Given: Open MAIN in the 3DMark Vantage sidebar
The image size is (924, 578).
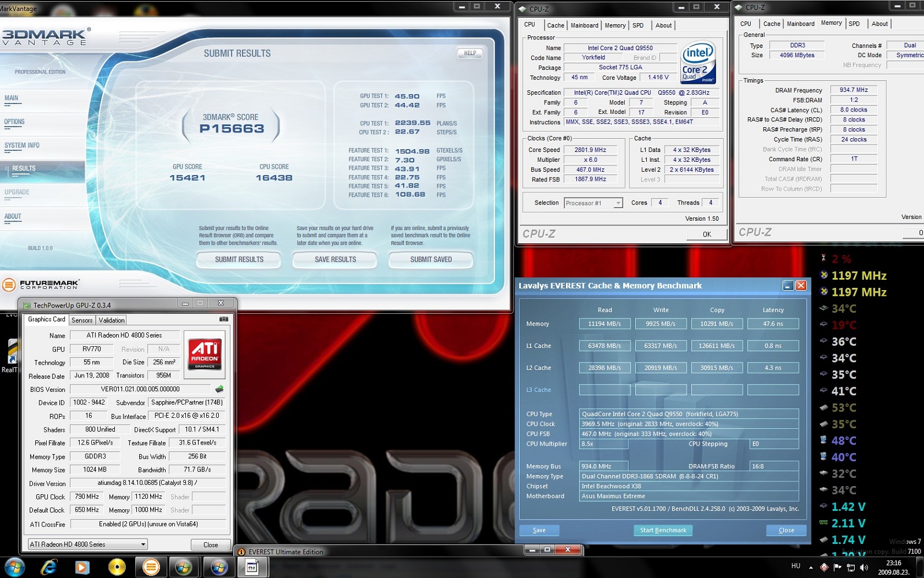Looking at the screenshot, I should point(12,98).
